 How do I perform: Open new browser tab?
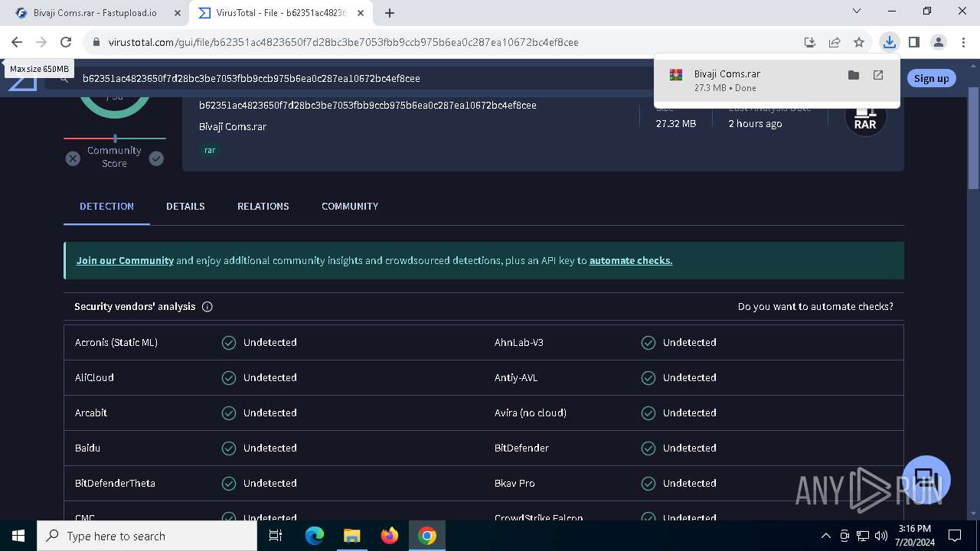click(390, 13)
